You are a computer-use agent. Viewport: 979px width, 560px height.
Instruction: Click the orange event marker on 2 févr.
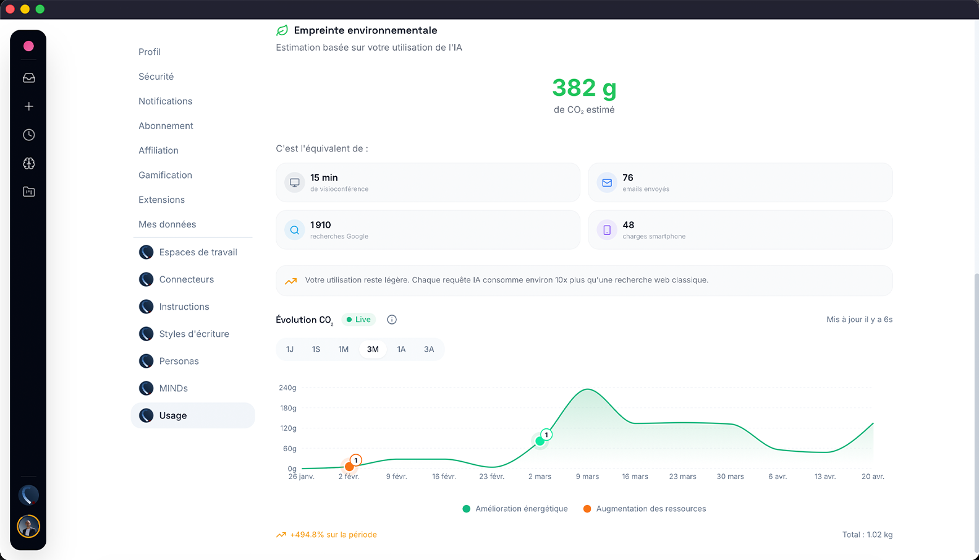(x=350, y=466)
